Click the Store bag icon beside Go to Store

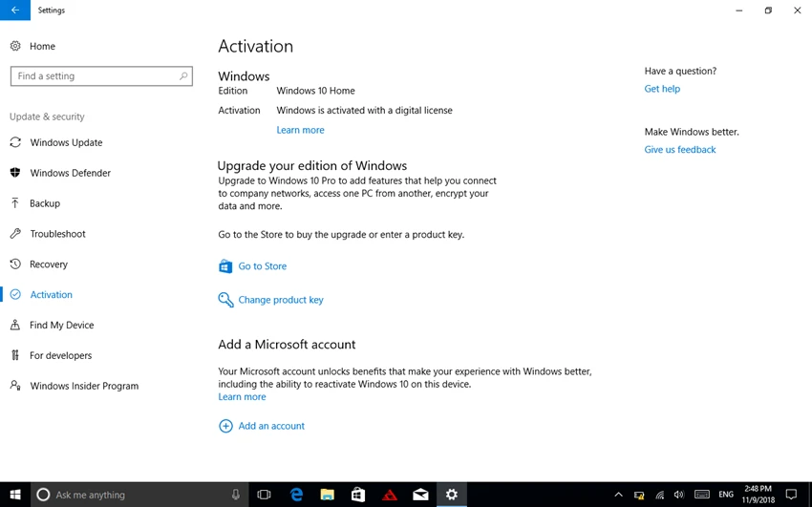[225, 266]
